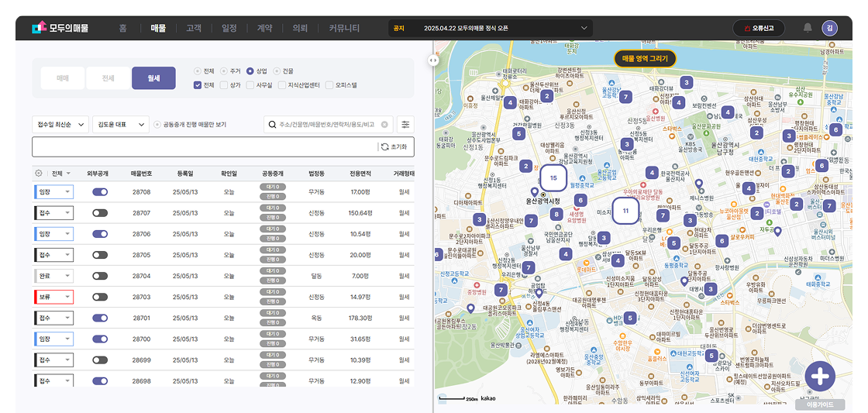Check the 상가 checkbox
Screen dimensions: 868x413
(224, 85)
